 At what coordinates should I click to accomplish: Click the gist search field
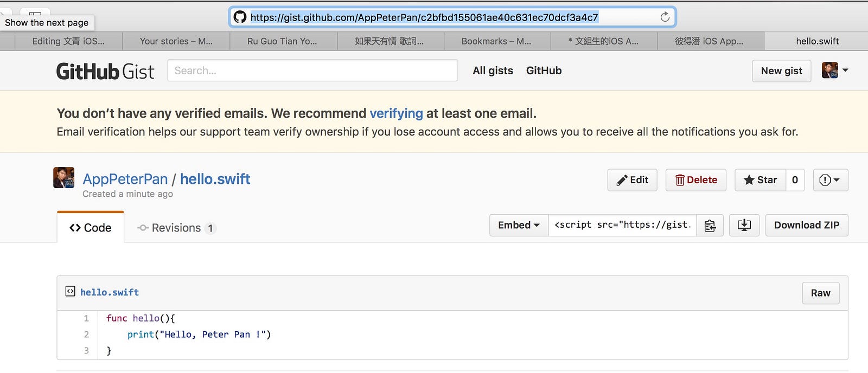(312, 70)
